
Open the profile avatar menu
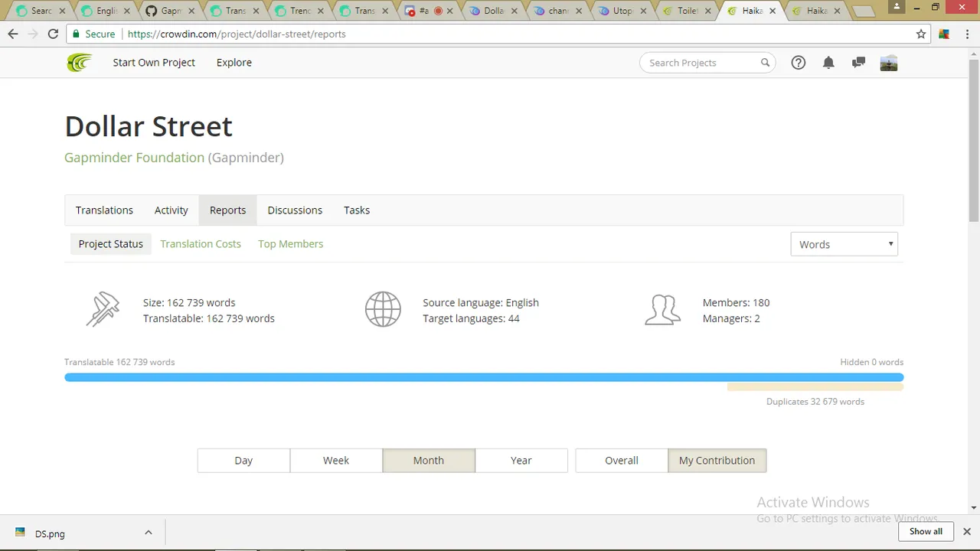[x=889, y=63]
